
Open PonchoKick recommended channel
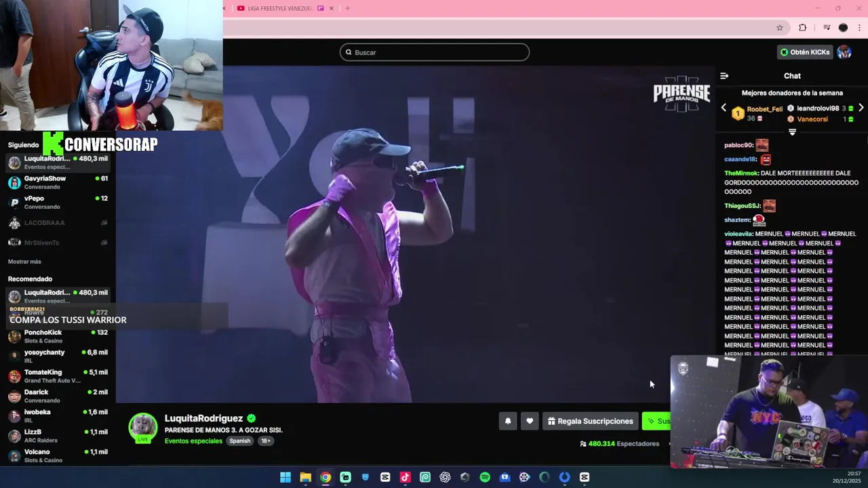click(58, 336)
